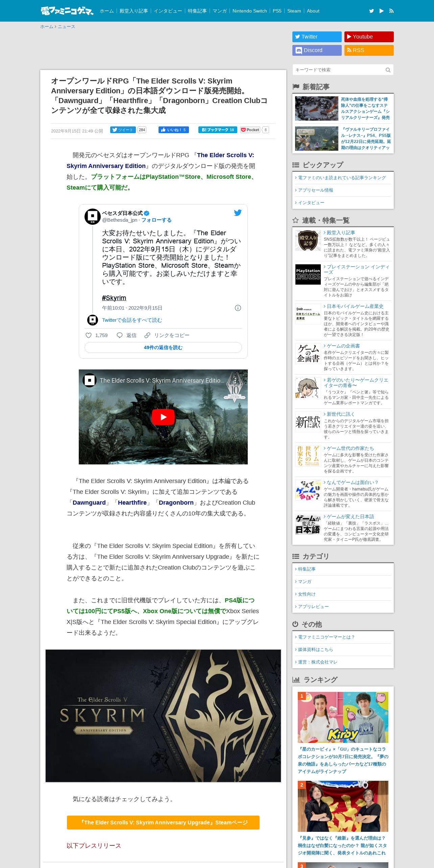Open 電ファミニコゲーマーとは？ link

[327, 637]
